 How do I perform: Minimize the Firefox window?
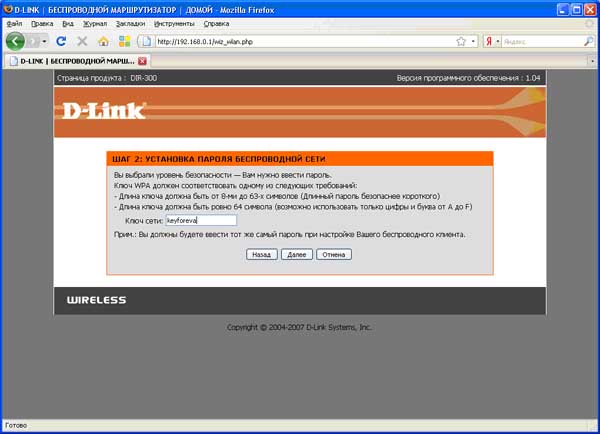[563, 10]
